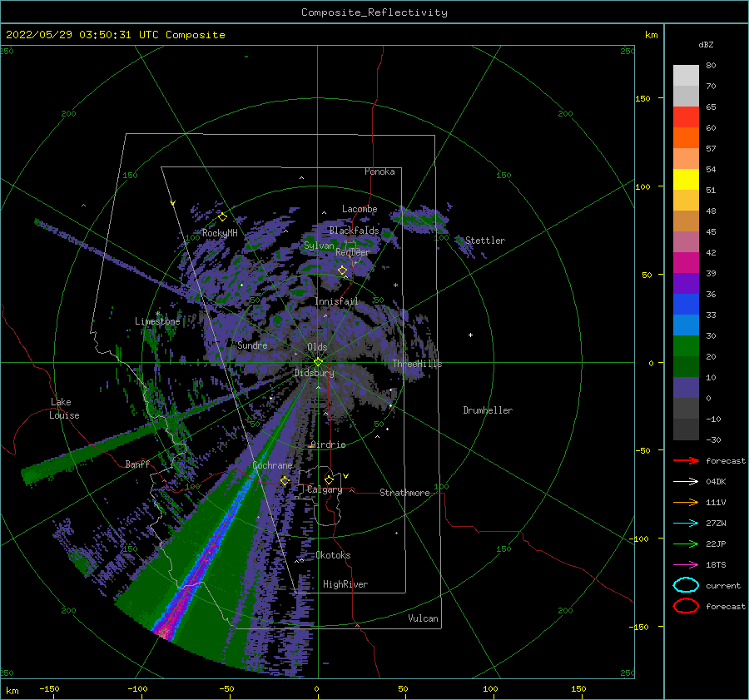
Task: Select the orange 111V arrow symbol
Action: click(686, 502)
